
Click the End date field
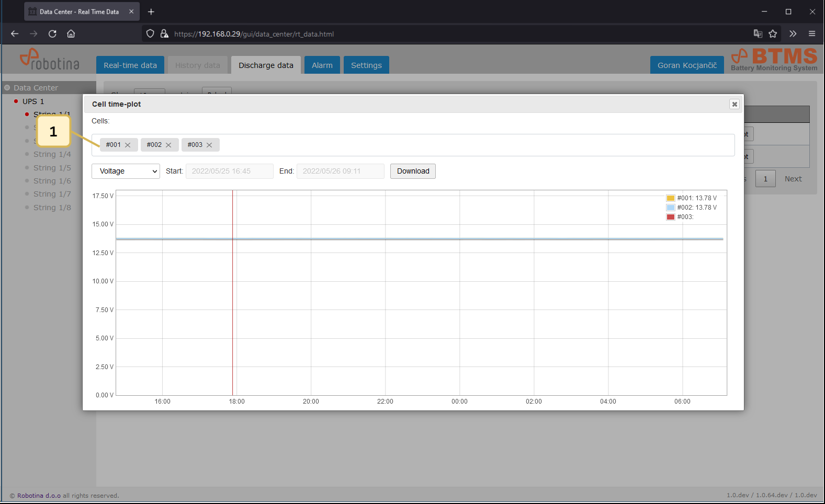[340, 171]
